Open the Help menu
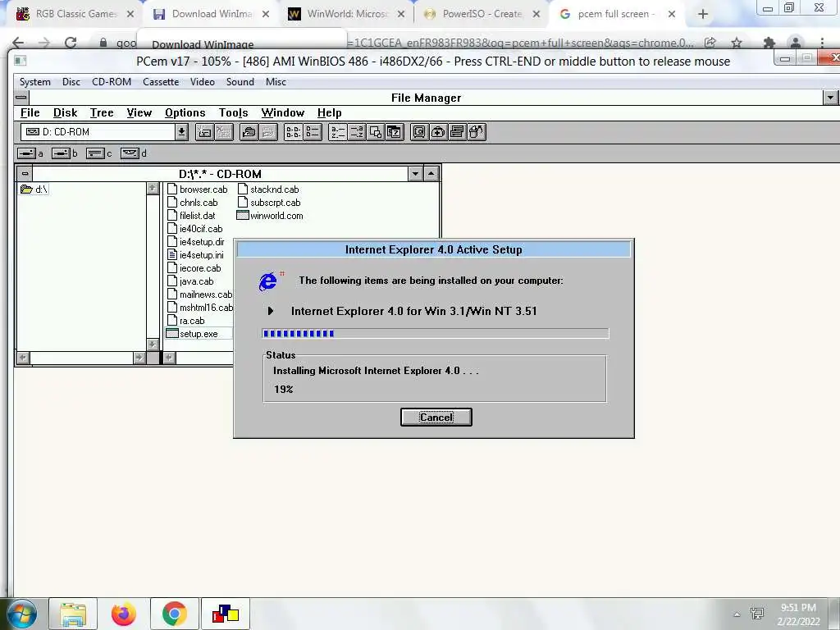840x630 pixels. click(x=330, y=112)
